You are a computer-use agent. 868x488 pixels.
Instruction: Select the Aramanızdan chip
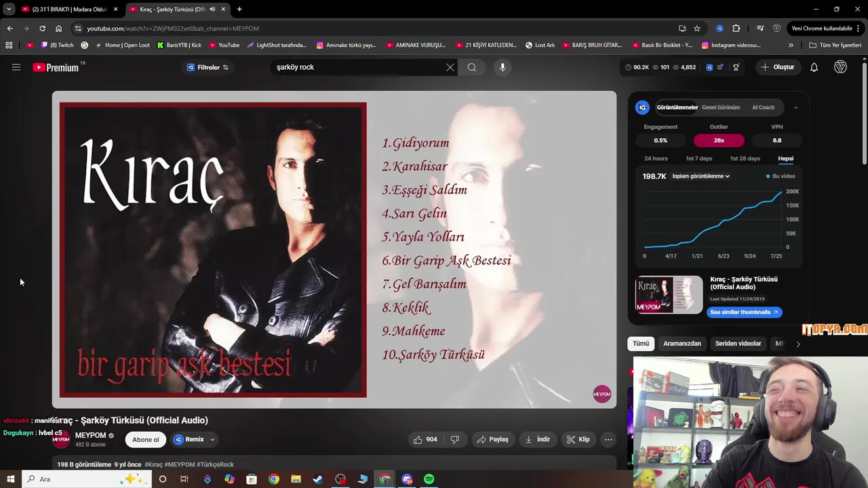pyautogui.click(x=682, y=344)
